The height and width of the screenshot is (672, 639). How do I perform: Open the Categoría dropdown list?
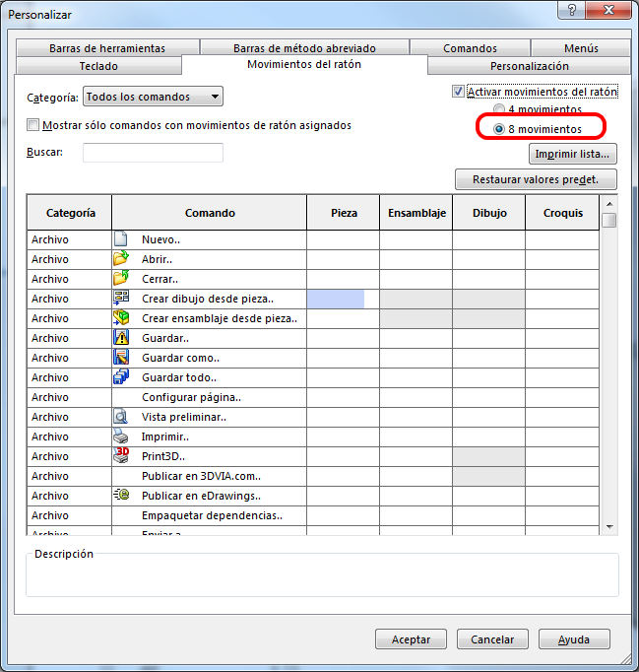pos(153,97)
